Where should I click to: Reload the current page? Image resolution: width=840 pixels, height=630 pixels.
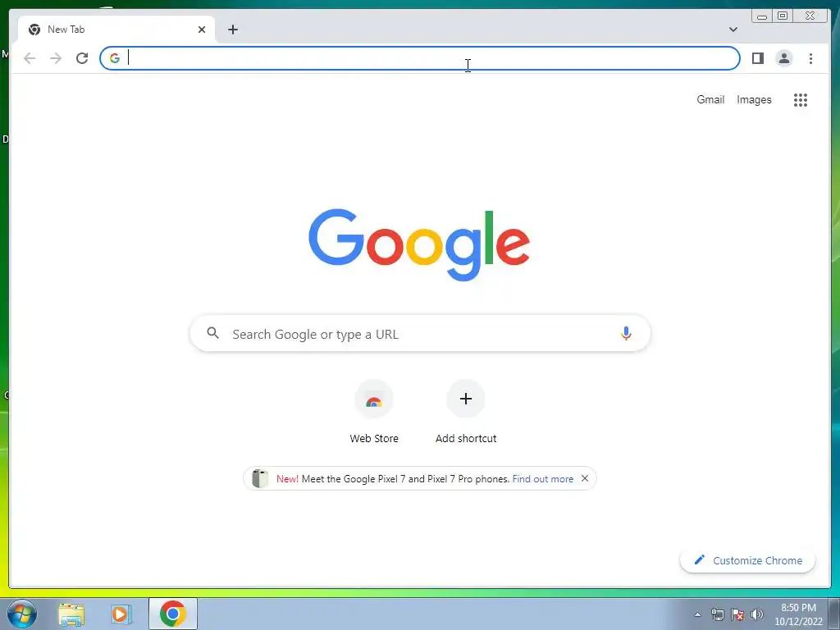(82, 58)
